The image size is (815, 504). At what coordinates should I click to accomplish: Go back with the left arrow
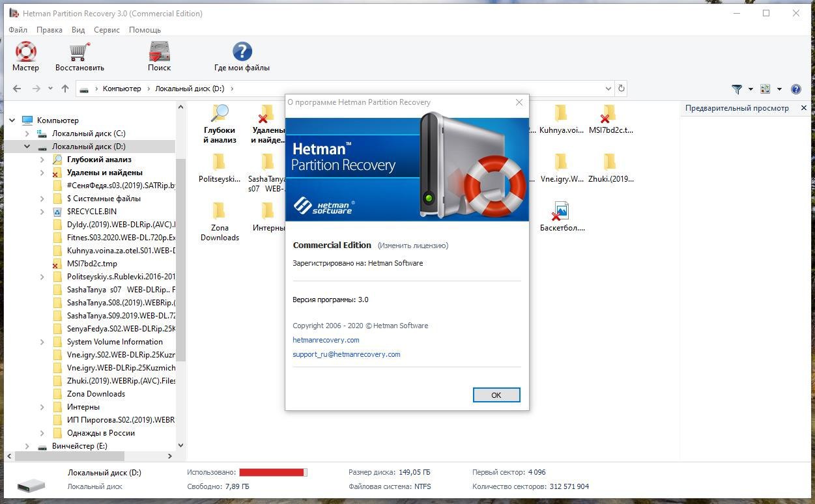point(17,89)
